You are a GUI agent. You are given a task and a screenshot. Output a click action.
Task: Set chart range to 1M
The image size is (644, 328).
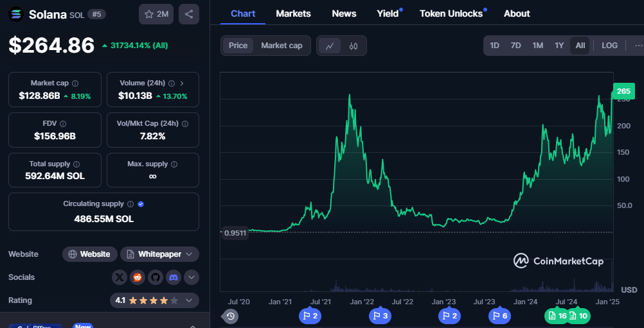537,46
